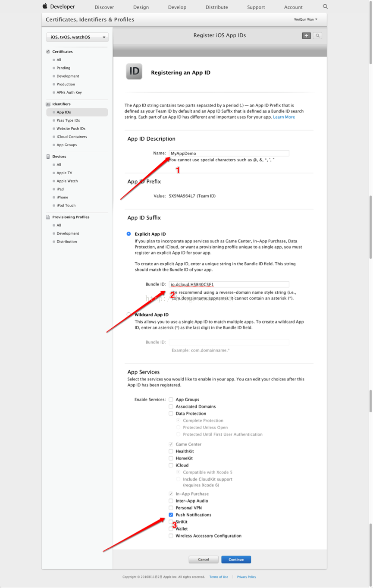Click the Provisioning Profiles section icon
Image resolution: width=373 pixels, height=588 pixels.
pyautogui.click(x=48, y=217)
